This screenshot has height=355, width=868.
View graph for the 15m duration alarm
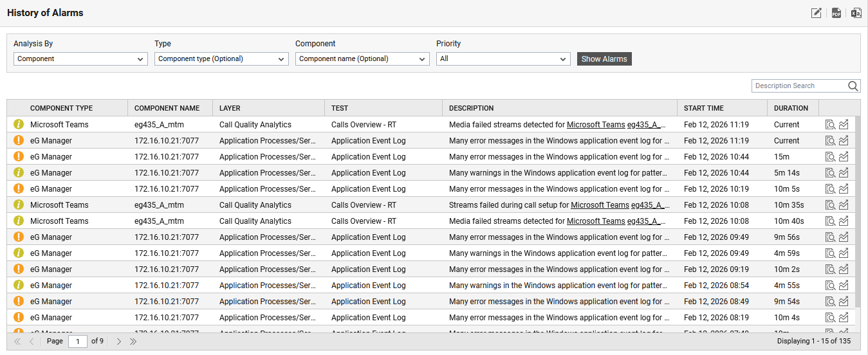844,157
